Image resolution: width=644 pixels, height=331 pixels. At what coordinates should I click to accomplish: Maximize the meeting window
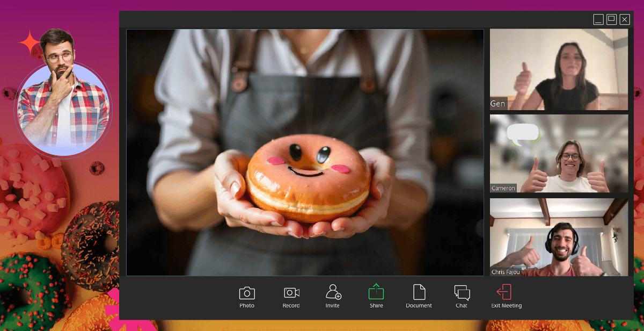[x=612, y=20]
